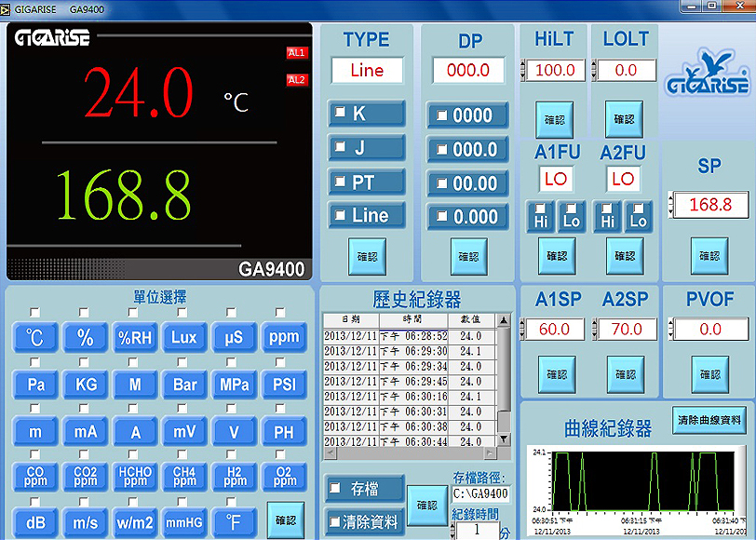The image size is (756, 540).
Task: Click the PVOF value stepper arrows
Action: pos(670,330)
